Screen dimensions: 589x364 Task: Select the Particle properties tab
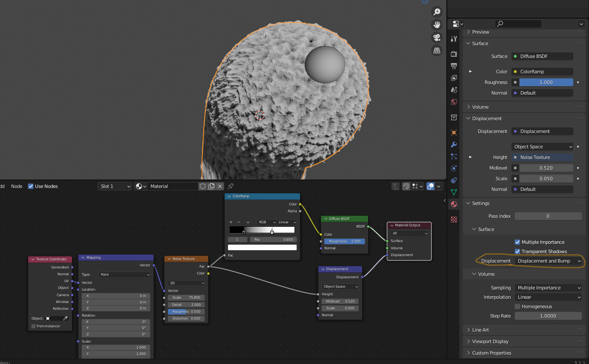click(x=453, y=156)
